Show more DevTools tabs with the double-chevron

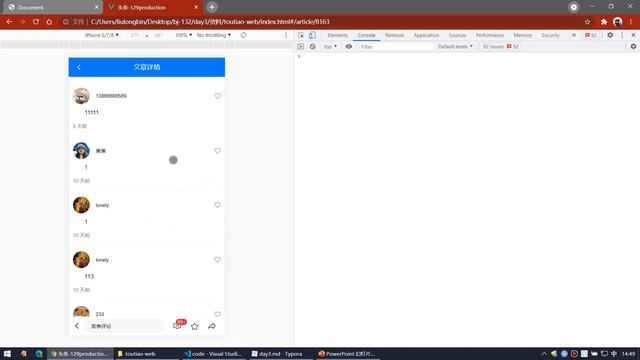pyautogui.click(x=573, y=35)
